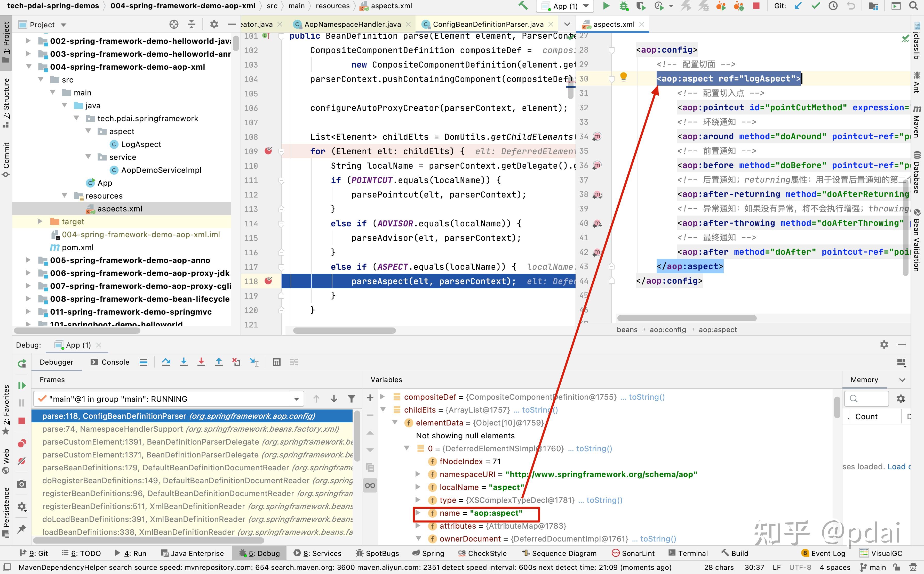
Task: Open thread selector main RUNNING dropdown
Action: pos(296,399)
